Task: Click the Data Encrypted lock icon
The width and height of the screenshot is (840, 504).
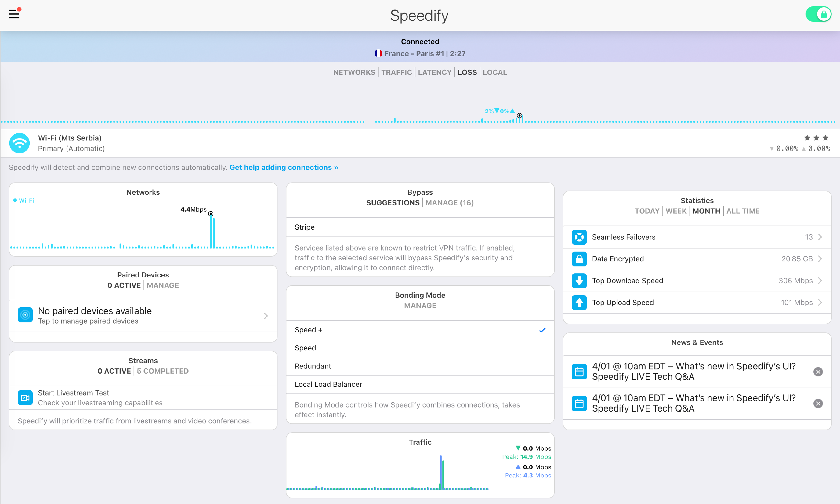Action: [579, 259]
